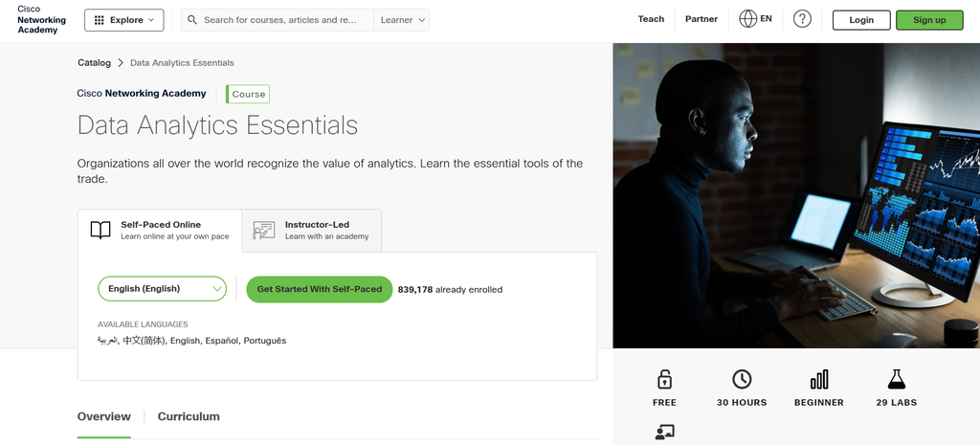Image resolution: width=980 pixels, height=445 pixels.
Task: Select the Self-Paced Online tab
Action: click(x=160, y=231)
